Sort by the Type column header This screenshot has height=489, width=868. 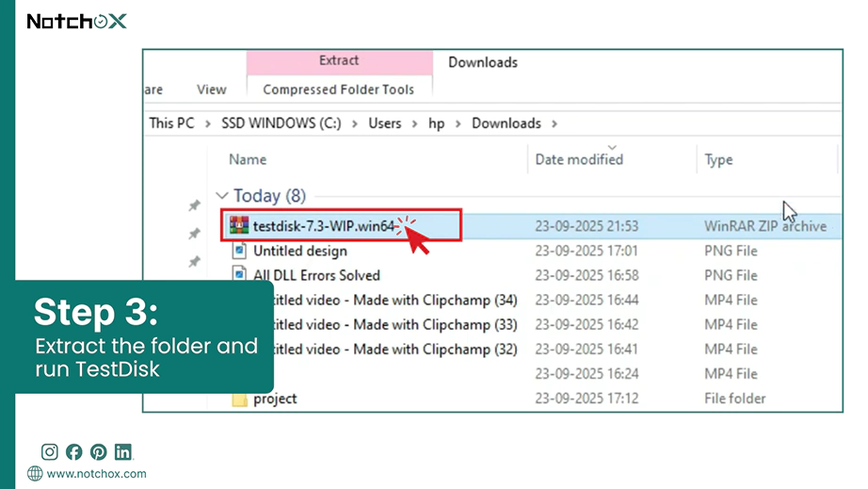click(x=718, y=160)
